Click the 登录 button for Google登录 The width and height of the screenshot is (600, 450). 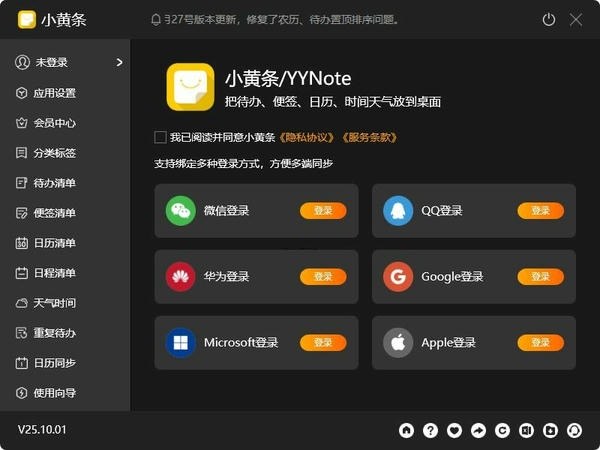(x=541, y=277)
